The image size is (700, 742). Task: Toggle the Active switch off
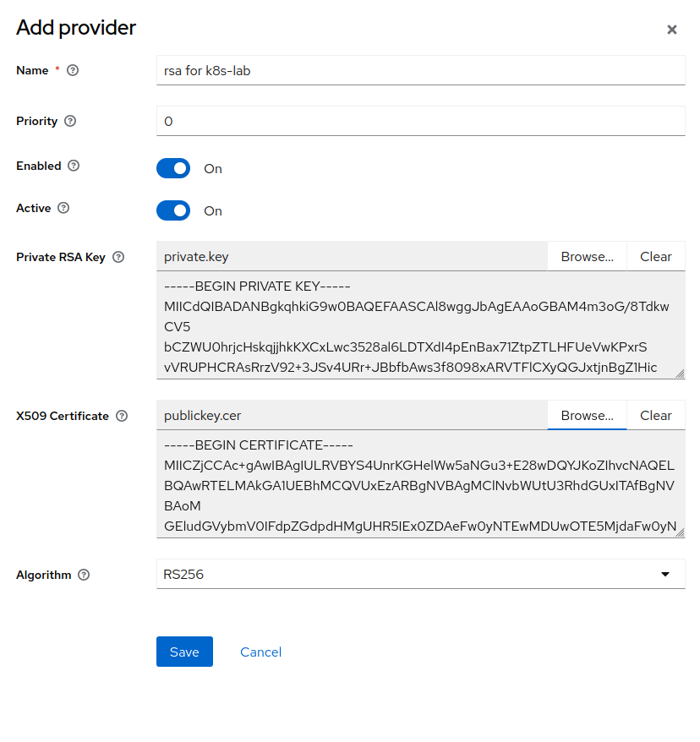(173, 210)
